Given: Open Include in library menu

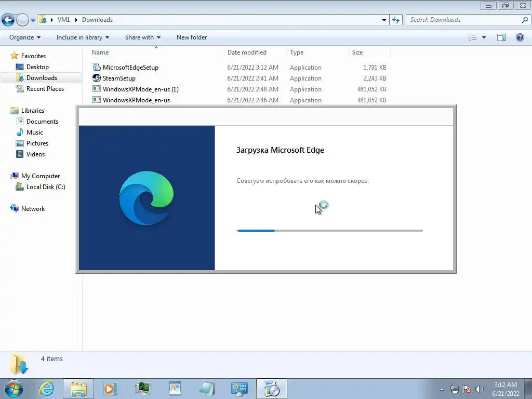Looking at the screenshot, I should [83, 37].
